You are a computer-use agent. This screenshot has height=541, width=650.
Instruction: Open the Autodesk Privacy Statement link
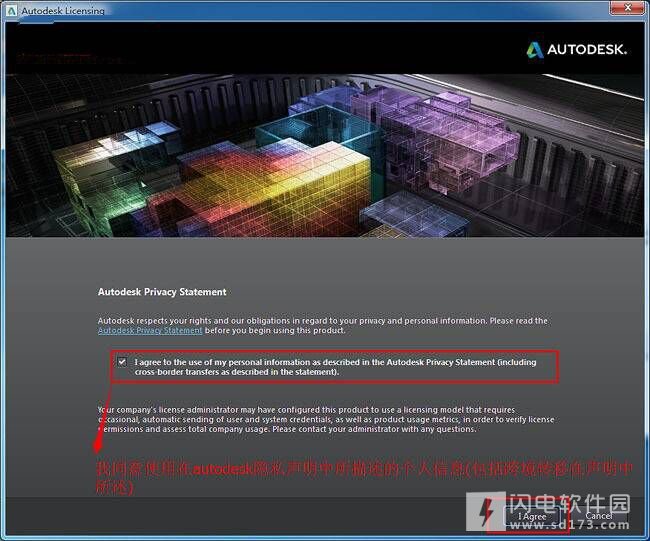[150, 330]
